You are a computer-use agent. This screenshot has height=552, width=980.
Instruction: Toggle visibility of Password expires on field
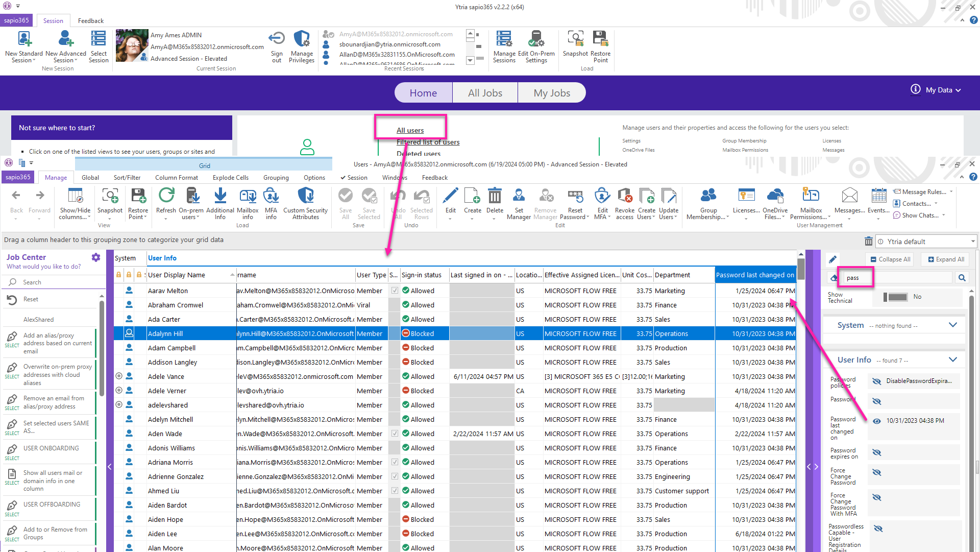876,452
